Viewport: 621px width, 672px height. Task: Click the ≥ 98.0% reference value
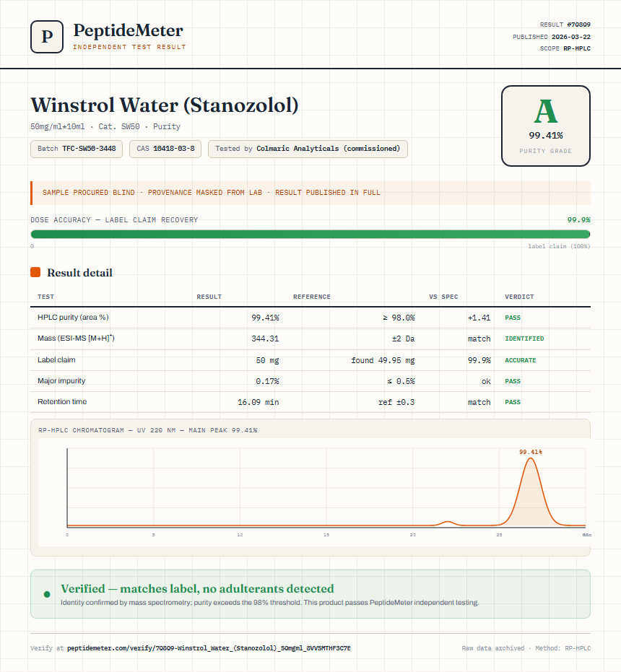pos(399,318)
